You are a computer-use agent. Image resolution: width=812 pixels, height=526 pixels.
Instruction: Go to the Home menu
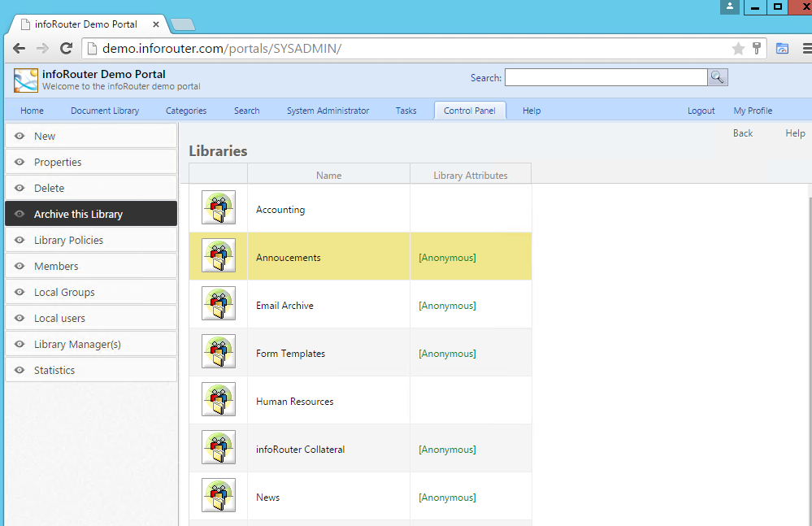pos(33,111)
